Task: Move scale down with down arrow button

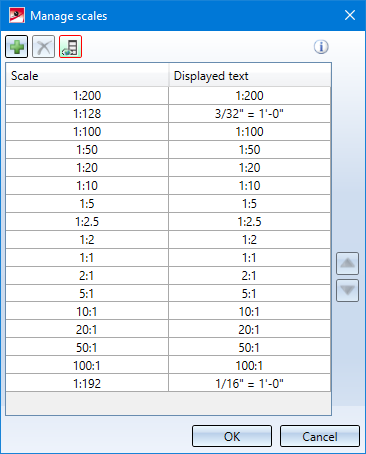Action: (347, 291)
